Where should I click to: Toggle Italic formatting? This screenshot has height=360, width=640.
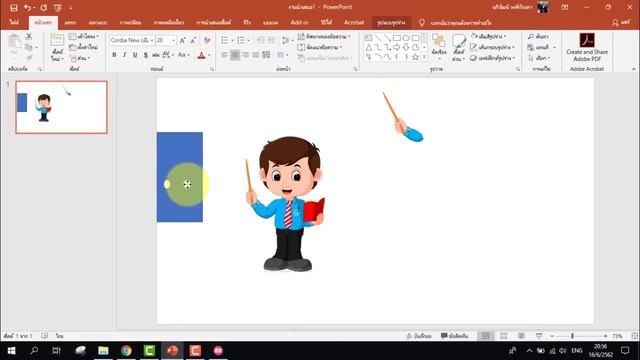(124, 55)
